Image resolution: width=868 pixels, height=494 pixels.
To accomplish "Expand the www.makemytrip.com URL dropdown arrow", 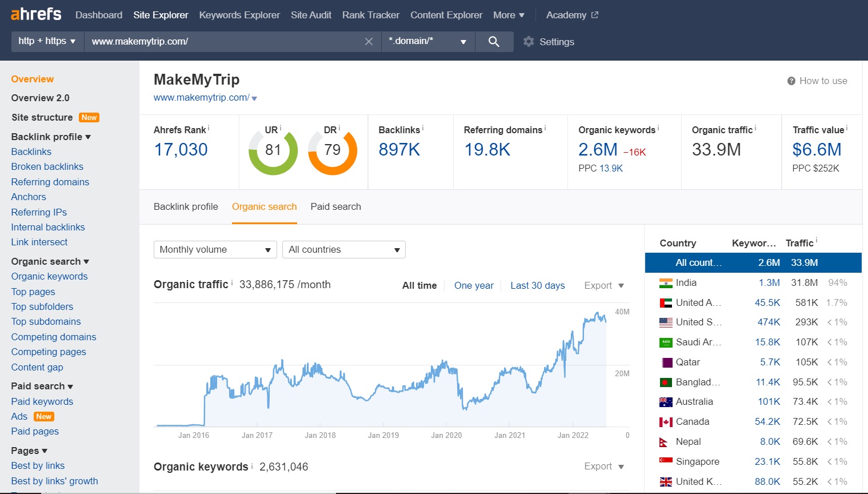I will pyautogui.click(x=254, y=98).
